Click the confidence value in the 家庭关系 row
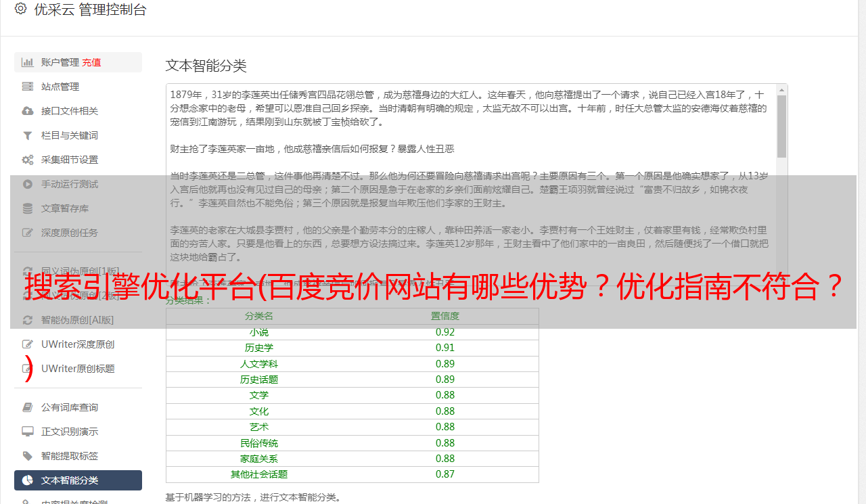The width and height of the screenshot is (866, 504). (445, 459)
